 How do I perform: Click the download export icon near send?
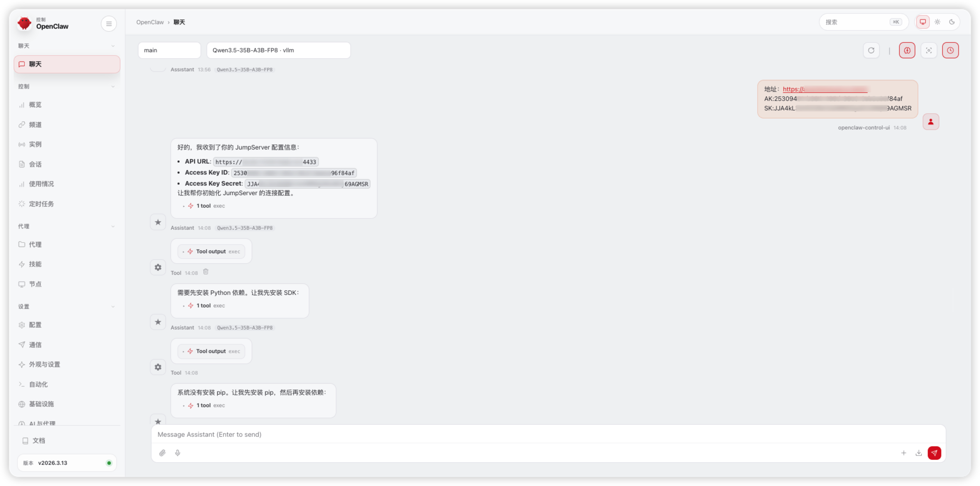pyautogui.click(x=918, y=453)
